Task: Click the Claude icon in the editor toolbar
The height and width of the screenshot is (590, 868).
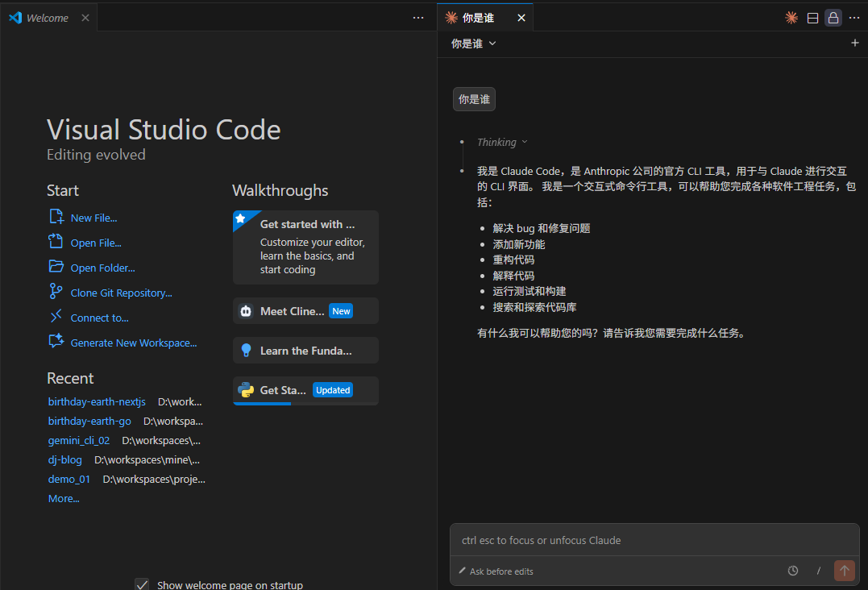Action: [x=791, y=18]
